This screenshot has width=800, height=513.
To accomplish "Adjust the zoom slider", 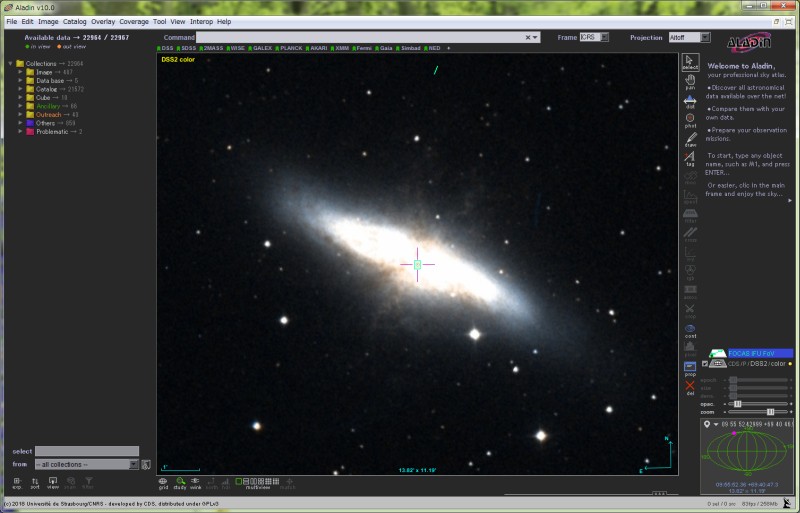I will [x=770, y=411].
